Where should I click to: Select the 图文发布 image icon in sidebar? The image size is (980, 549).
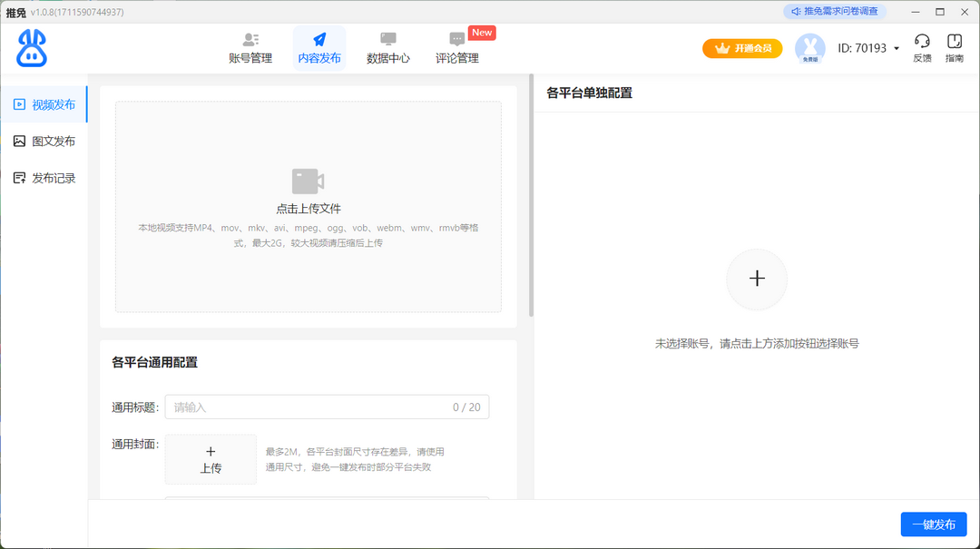pos(19,141)
